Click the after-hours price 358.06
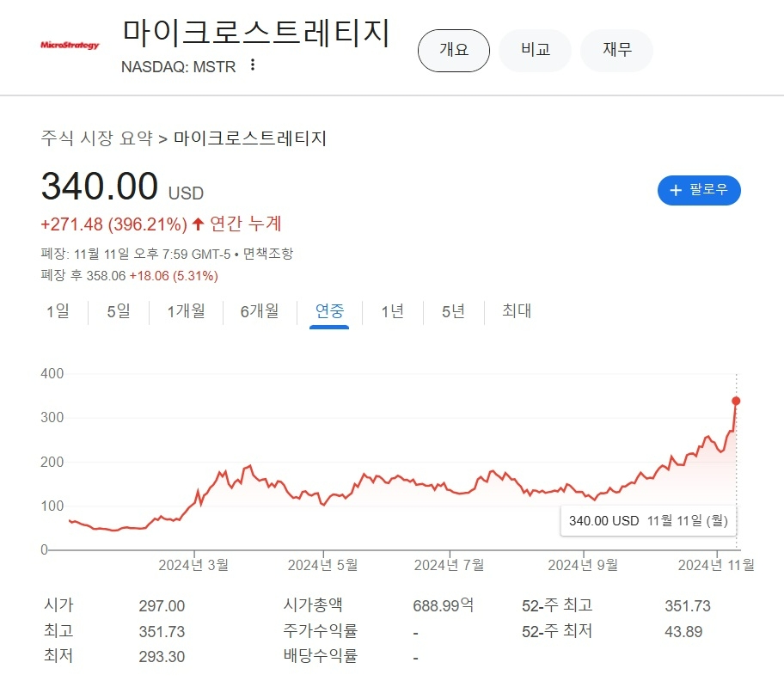 coord(106,276)
